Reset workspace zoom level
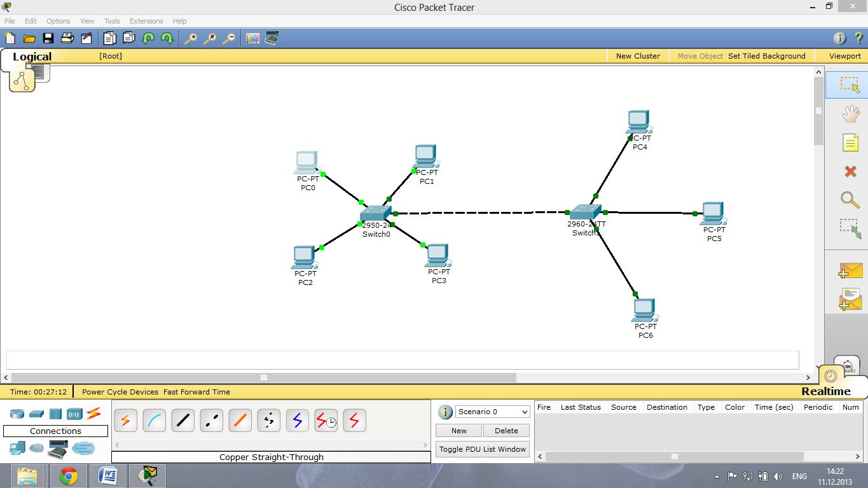 [210, 38]
